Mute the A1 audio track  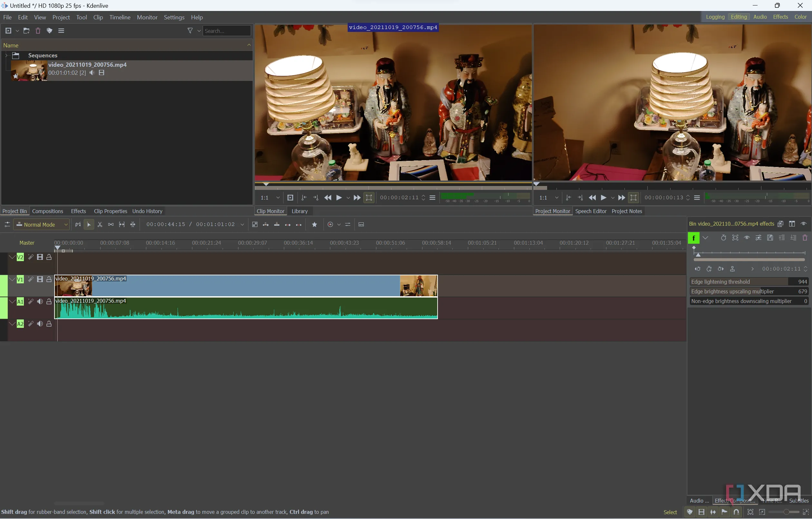(x=40, y=302)
